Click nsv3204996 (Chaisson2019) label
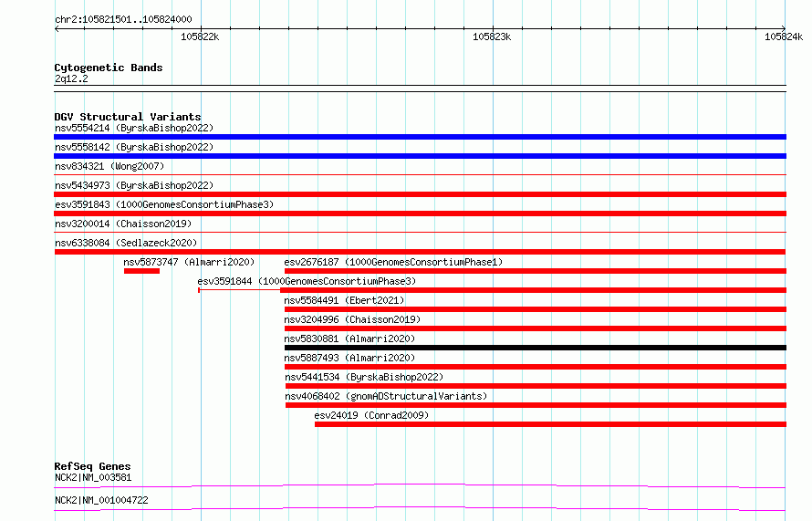 353,319
